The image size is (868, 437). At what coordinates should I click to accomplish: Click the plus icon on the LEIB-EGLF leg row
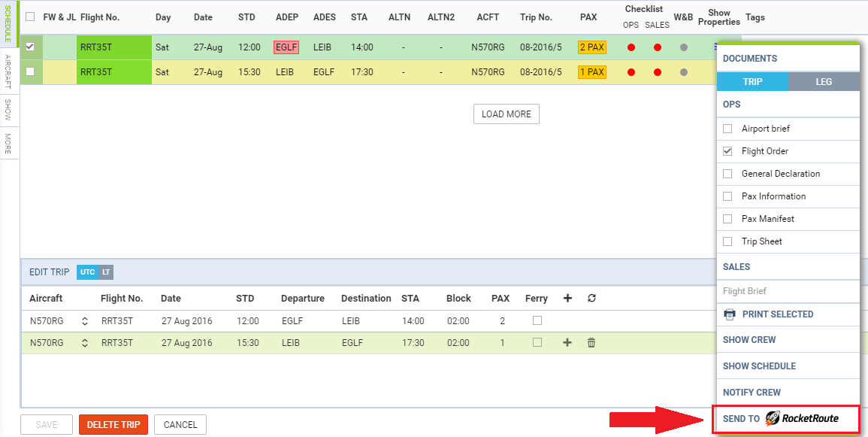click(x=567, y=343)
